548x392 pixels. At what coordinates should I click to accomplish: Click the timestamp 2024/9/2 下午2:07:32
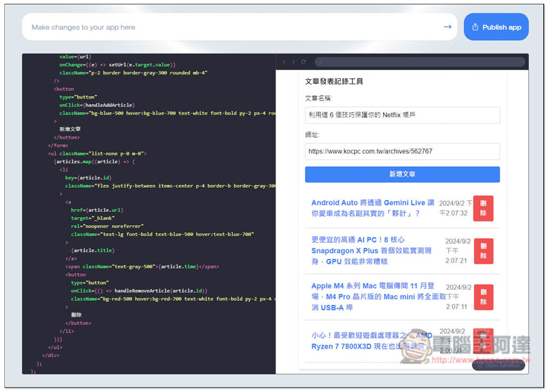455,208
